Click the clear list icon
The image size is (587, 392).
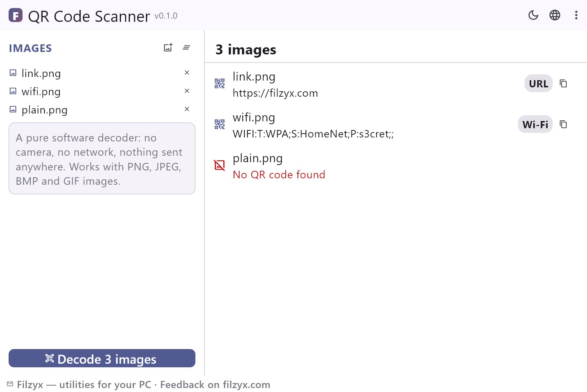pos(186,48)
